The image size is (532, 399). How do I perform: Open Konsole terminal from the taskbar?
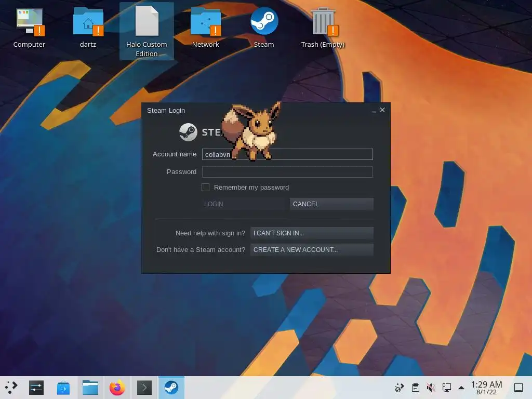click(144, 388)
